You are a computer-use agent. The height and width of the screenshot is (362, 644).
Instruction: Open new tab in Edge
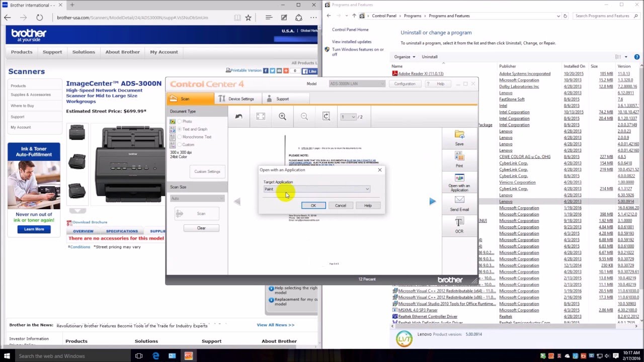pyautogui.click(x=72, y=5)
